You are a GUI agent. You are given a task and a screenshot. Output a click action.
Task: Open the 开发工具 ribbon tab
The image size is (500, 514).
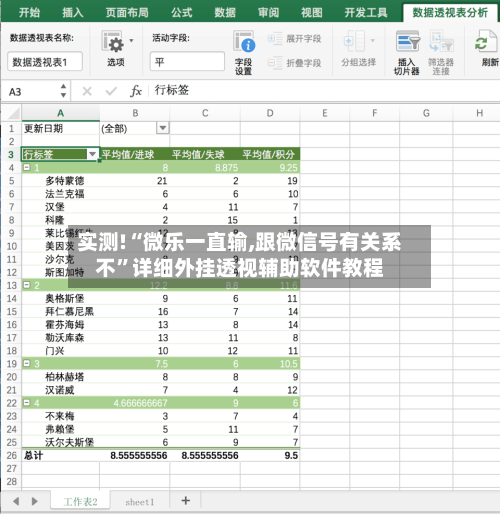pos(366,13)
